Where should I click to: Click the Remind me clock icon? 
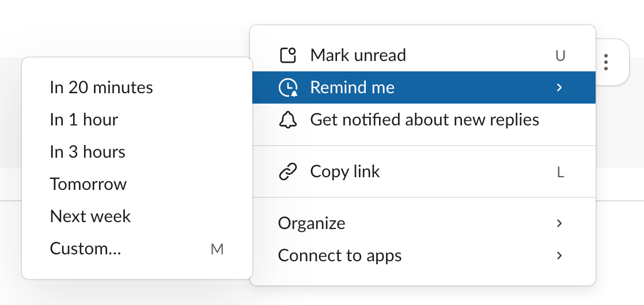[x=287, y=87]
